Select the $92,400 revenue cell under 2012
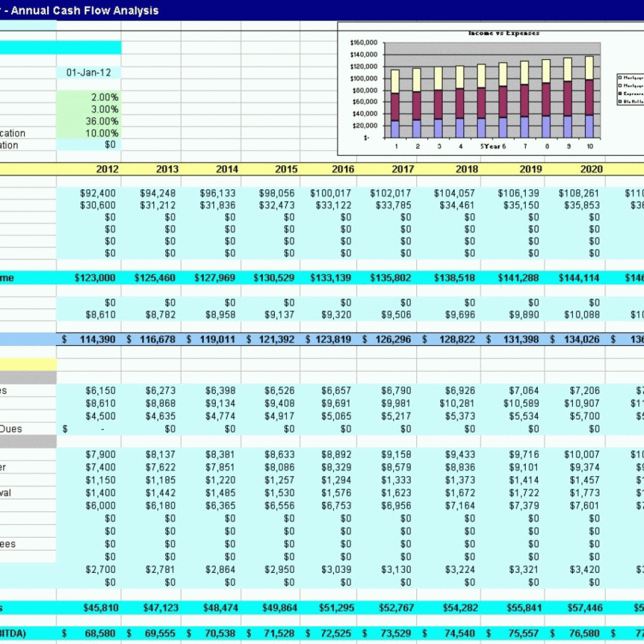 tap(98, 193)
